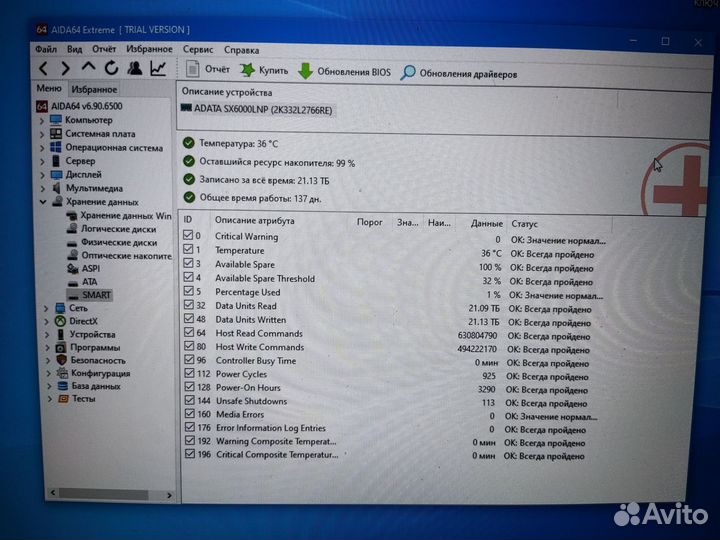The image size is (720, 540).
Task: Collapse the Хранение данных tree node
Action: (x=43, y=202)
